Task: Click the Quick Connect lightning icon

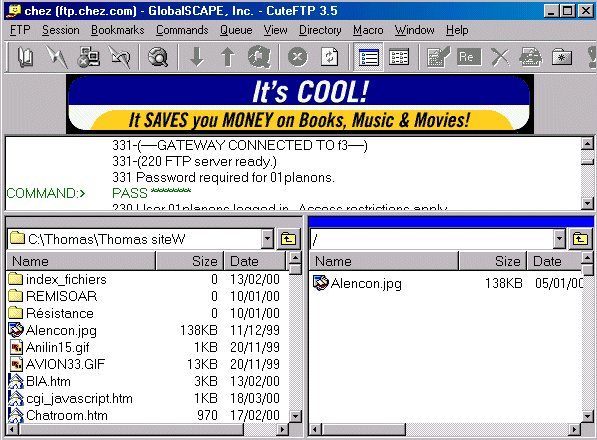Action: coord(56,57)
